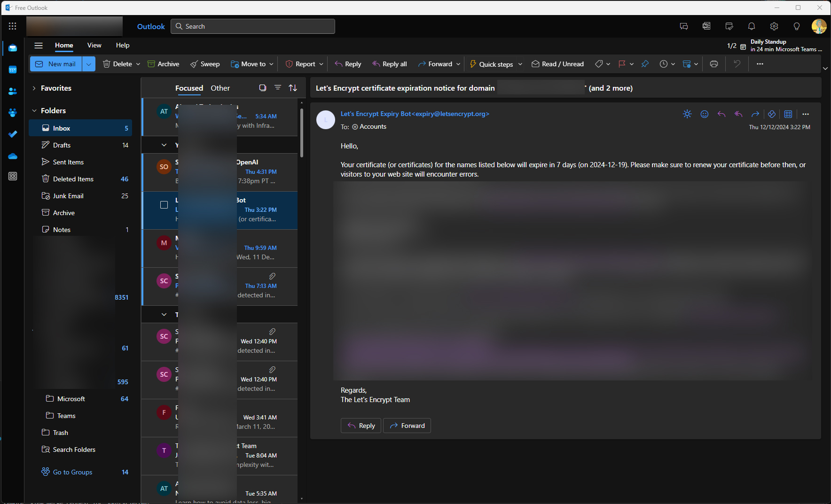Open New mail dropdown arrow

tap(89, 64)
